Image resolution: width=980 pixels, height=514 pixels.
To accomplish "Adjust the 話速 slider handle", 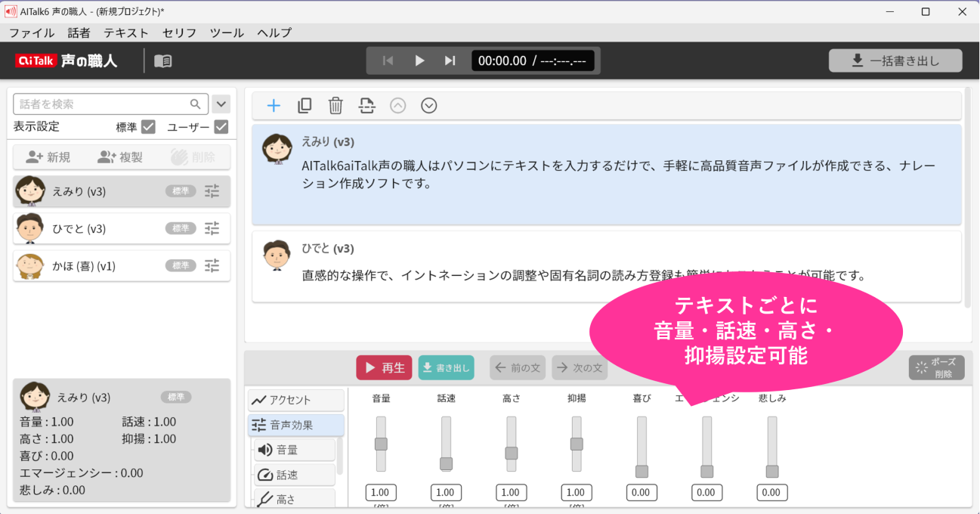I will coord(446,463).
